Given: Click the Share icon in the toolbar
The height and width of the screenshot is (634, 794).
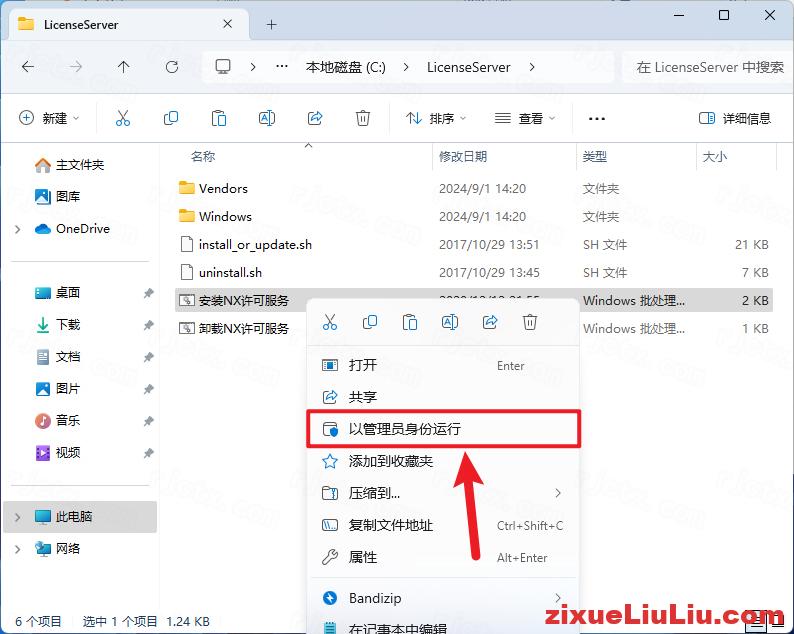Looking at the screenshot, I should (x=315, y=118).
